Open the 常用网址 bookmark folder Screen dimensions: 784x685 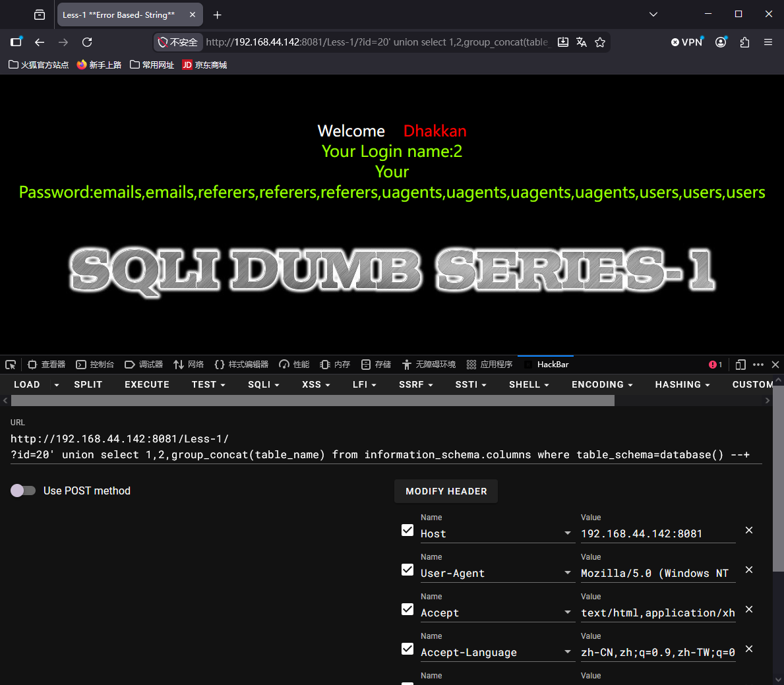(152, 65)
